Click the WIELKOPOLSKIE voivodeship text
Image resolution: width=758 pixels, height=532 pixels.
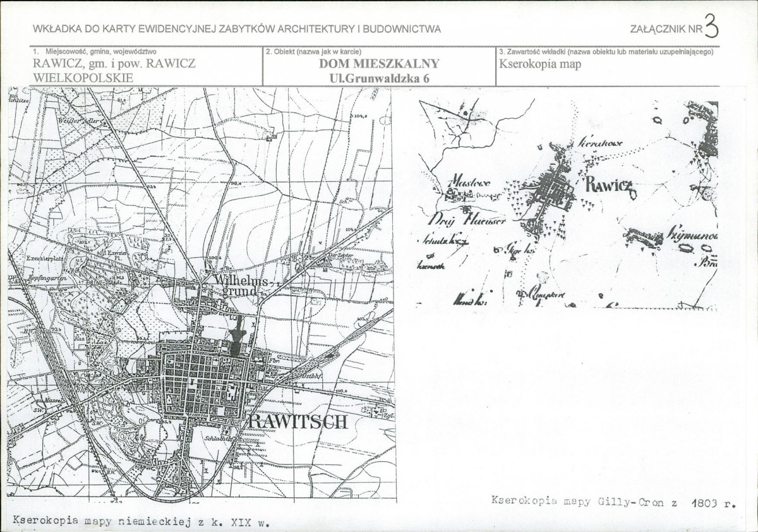click(83, 77)
